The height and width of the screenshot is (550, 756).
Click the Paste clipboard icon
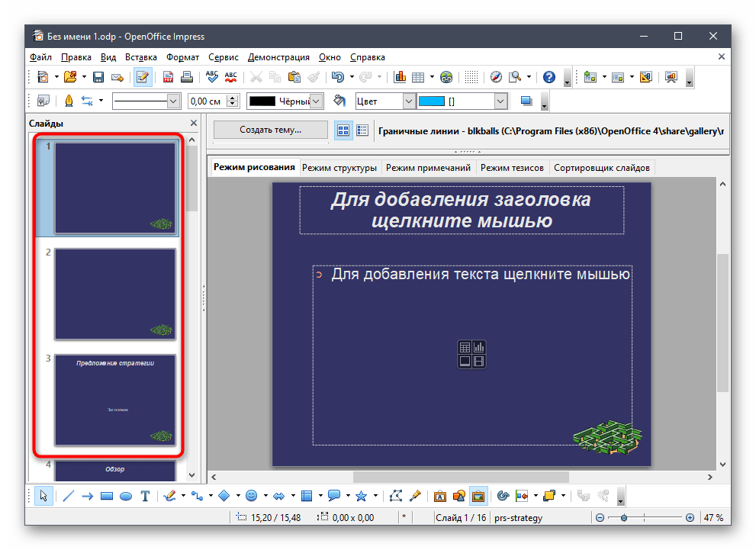click(x=294, y=77)
